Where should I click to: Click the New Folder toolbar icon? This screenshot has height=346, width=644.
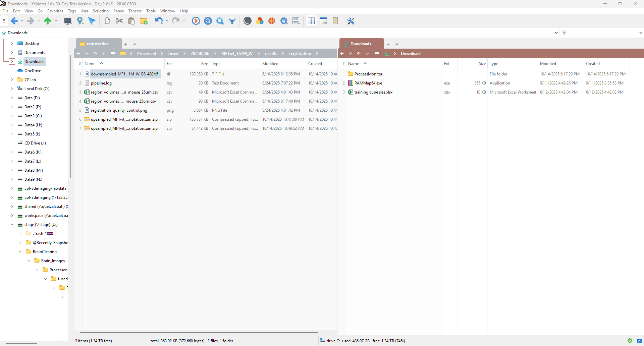click(144, 21)
